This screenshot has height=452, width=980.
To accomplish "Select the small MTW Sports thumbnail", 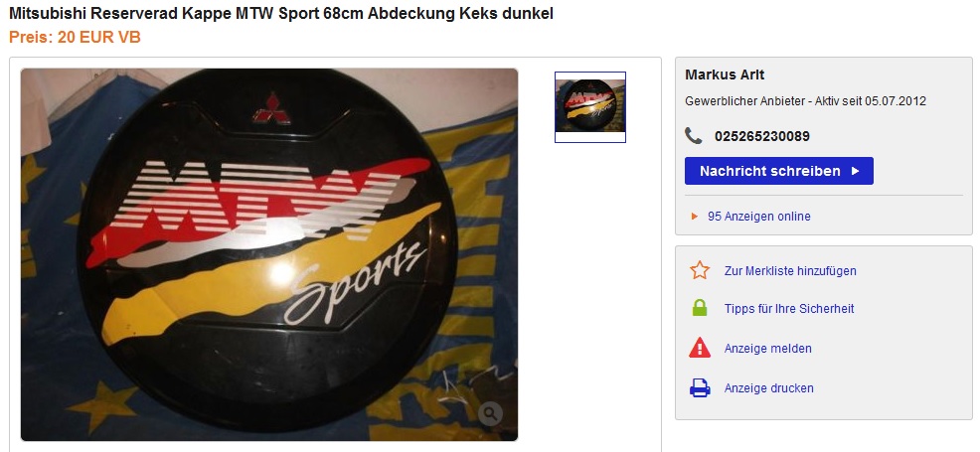I will (x=590, y=106).
